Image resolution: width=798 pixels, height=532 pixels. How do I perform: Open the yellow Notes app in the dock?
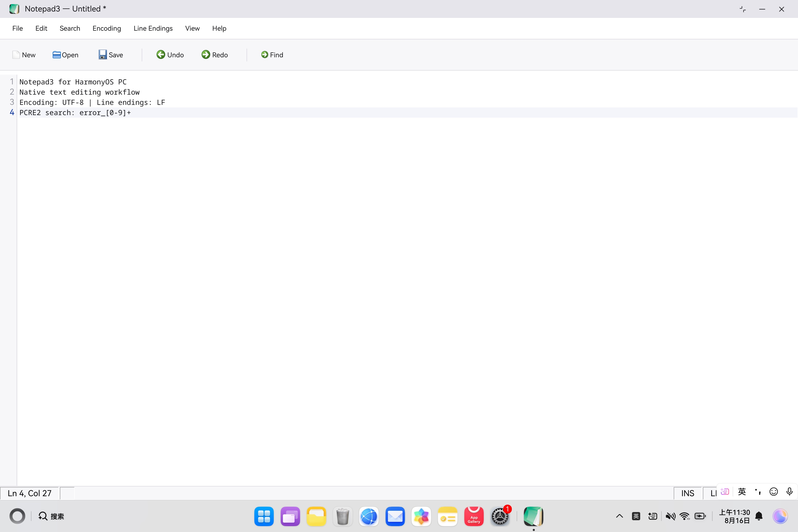tap(448, 516)
